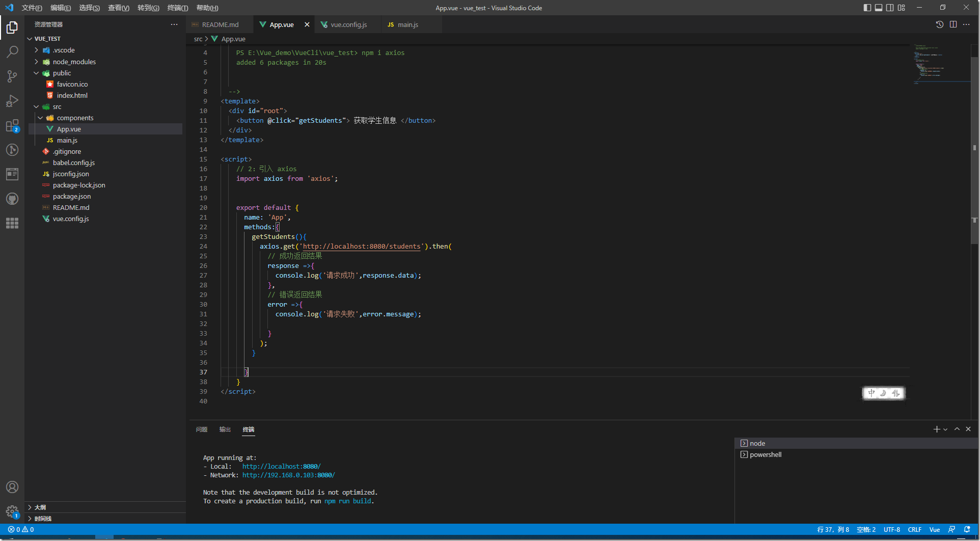Toggle the secondary side bar layout icon

(x=890, y=8)
